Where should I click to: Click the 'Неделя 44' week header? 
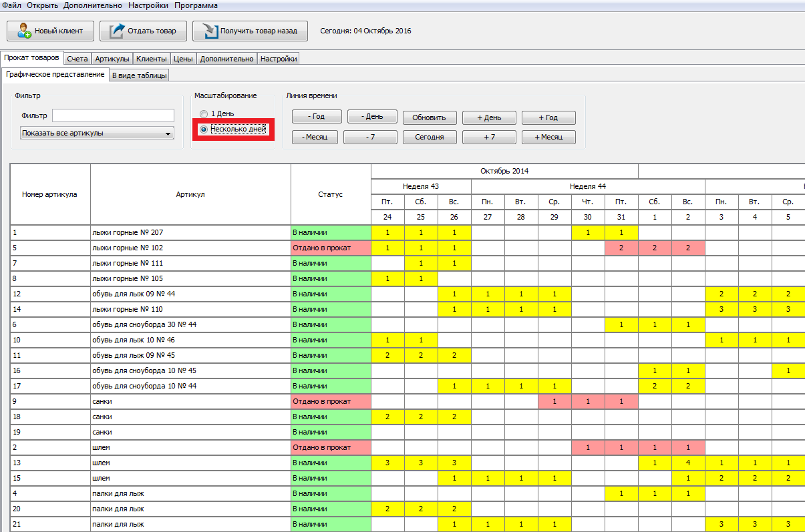[588, 186]
